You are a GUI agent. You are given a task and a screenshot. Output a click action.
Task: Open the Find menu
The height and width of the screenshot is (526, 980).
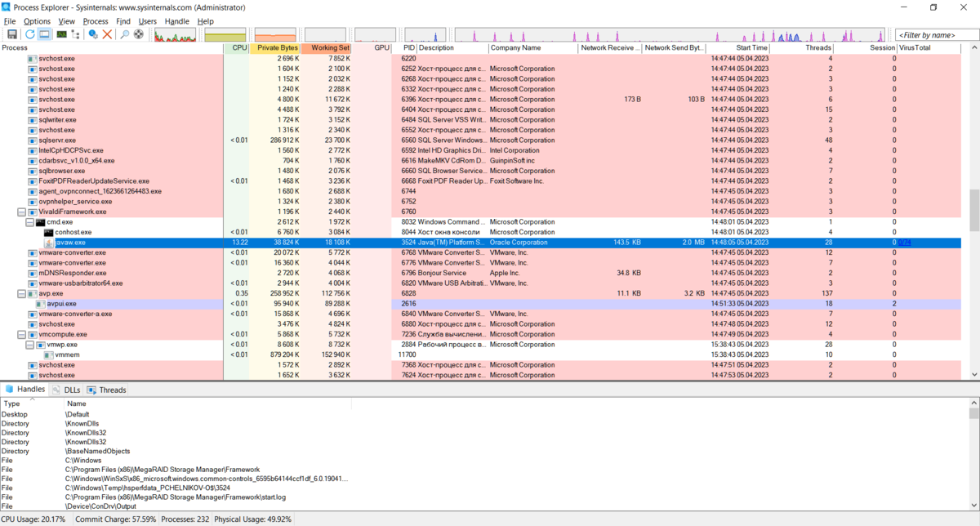click(123, 21)
